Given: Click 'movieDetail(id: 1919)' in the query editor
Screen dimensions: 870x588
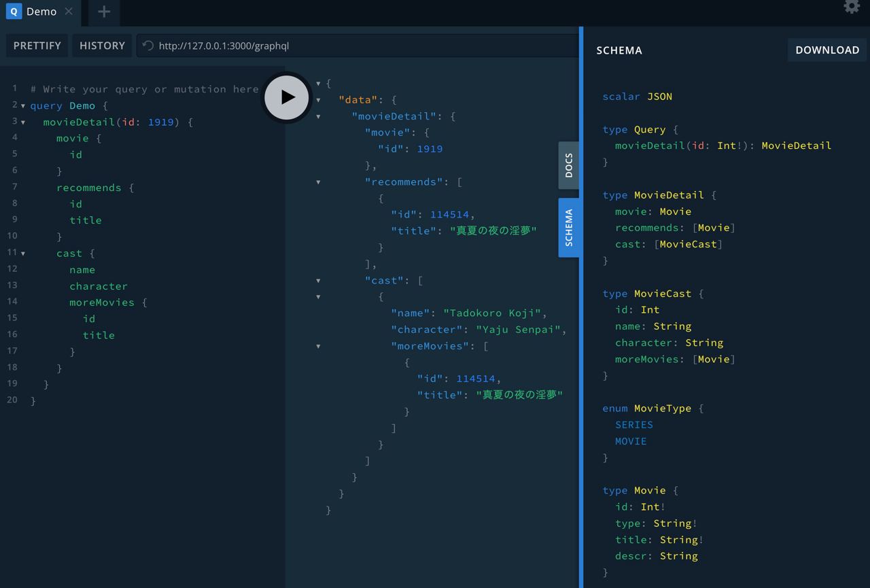Looking at the screenshot, I should 111,122.
